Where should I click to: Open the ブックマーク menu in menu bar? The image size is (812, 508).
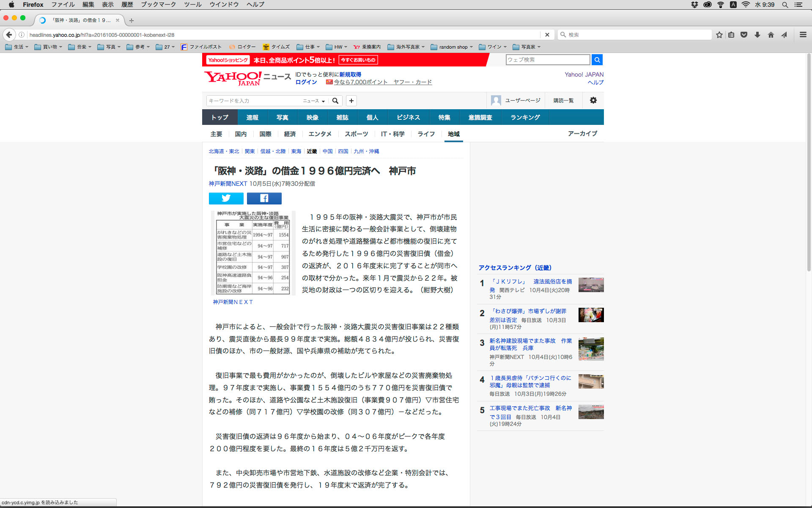click(x=158, y=4)
